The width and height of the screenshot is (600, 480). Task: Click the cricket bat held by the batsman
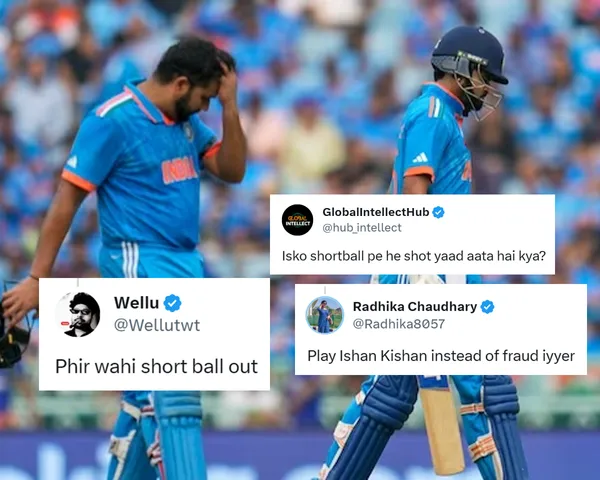(441, 423)
